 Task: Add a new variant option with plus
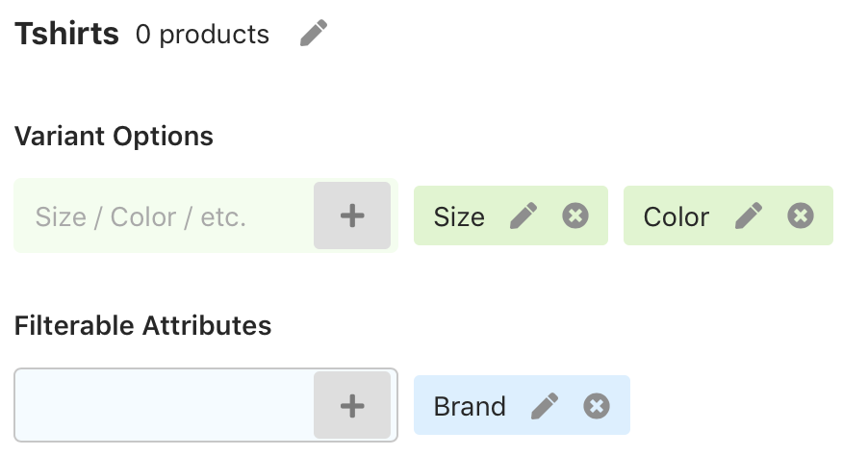coord(352,215)
